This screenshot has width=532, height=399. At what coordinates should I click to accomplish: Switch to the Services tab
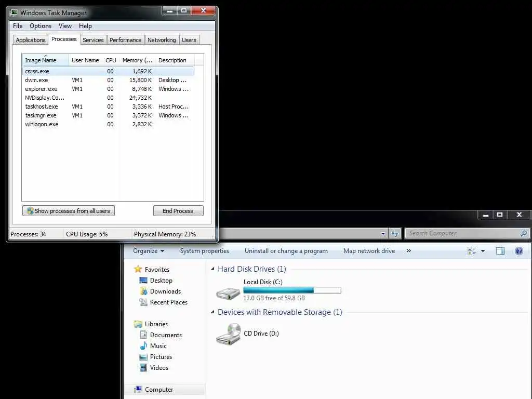point(93,40)
